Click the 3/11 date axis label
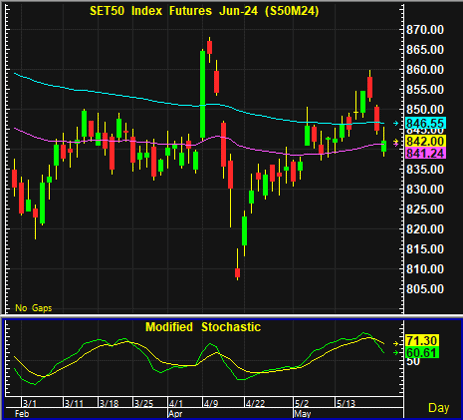Image resolution: width=463 pixels, height=420 pixels. click(x=74, y=403)
